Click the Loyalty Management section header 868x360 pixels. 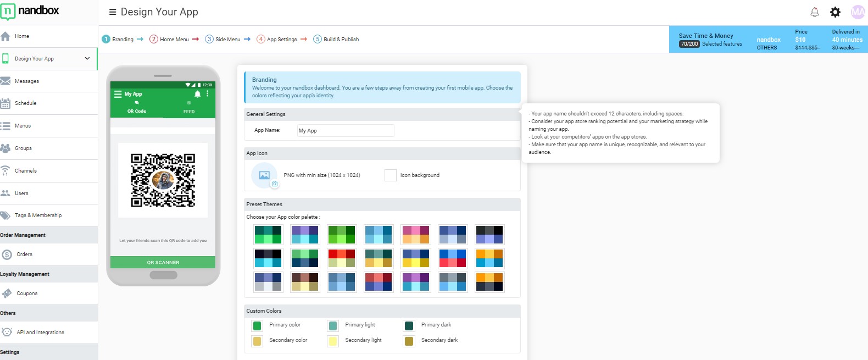click(49, 274)
